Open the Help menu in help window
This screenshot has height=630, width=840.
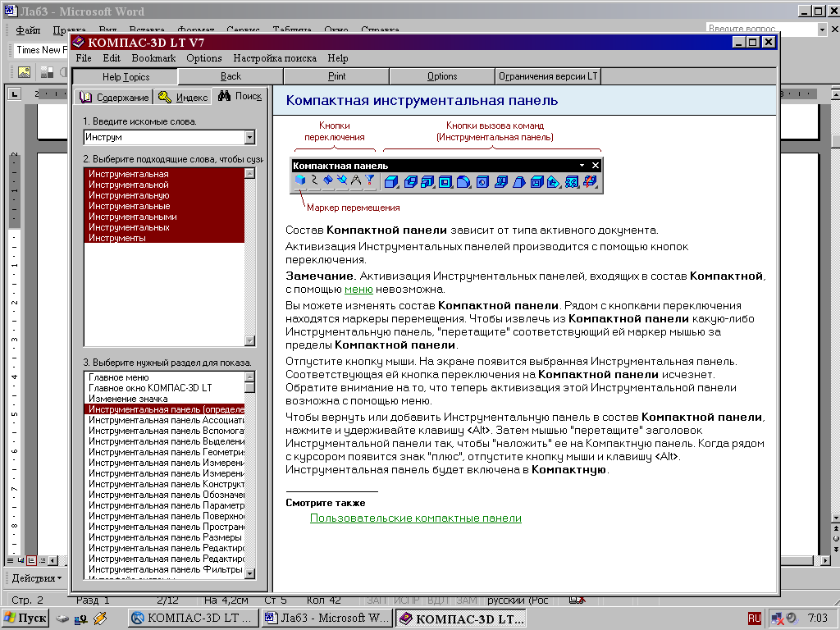pos(337,58)
